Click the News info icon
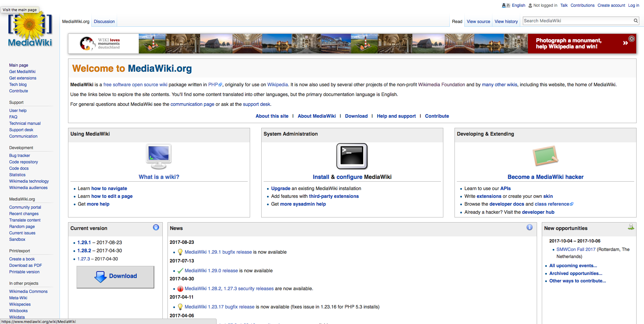Image resolution: width=644 pixels, height=324 pixels. [530, 228]
